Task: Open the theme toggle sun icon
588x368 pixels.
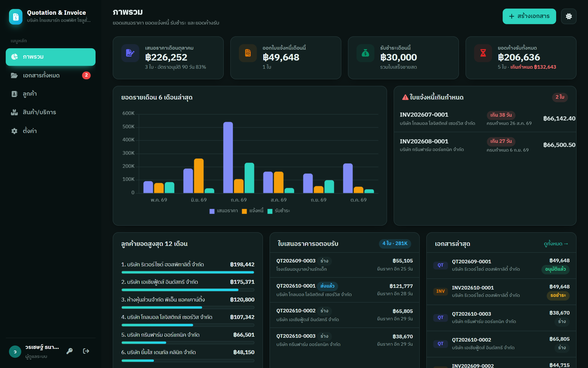Action: pos(569,16)
